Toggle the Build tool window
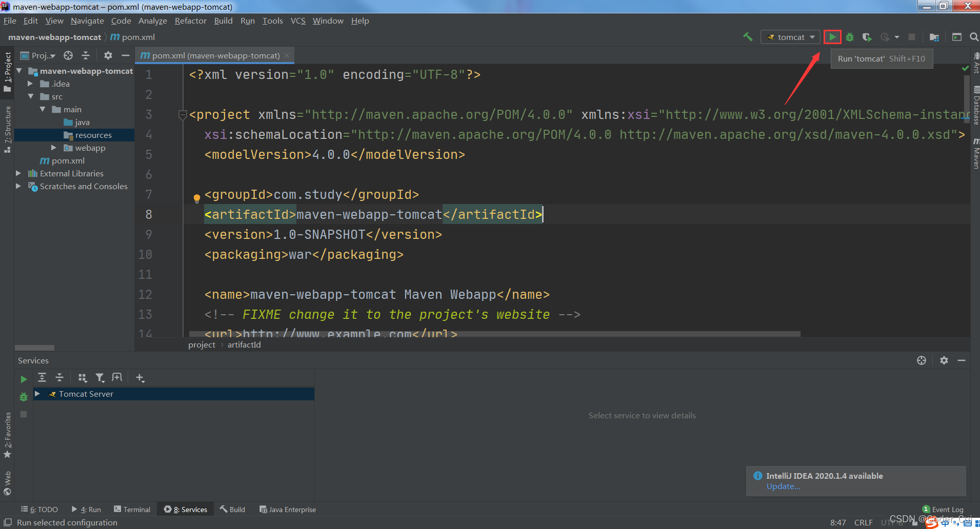 pyautogui.click(x=232, y=510)
